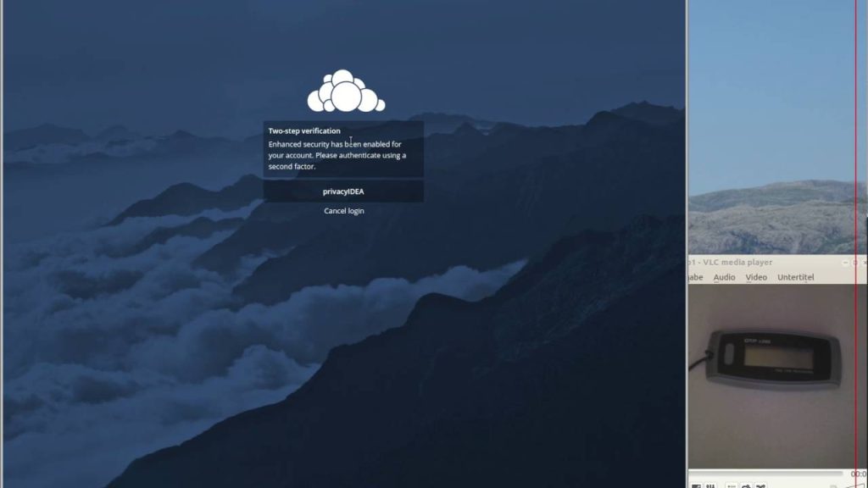Open VLC extended settings icon
The width and height of the screenshot is (868, 488).
pos(709,485)
